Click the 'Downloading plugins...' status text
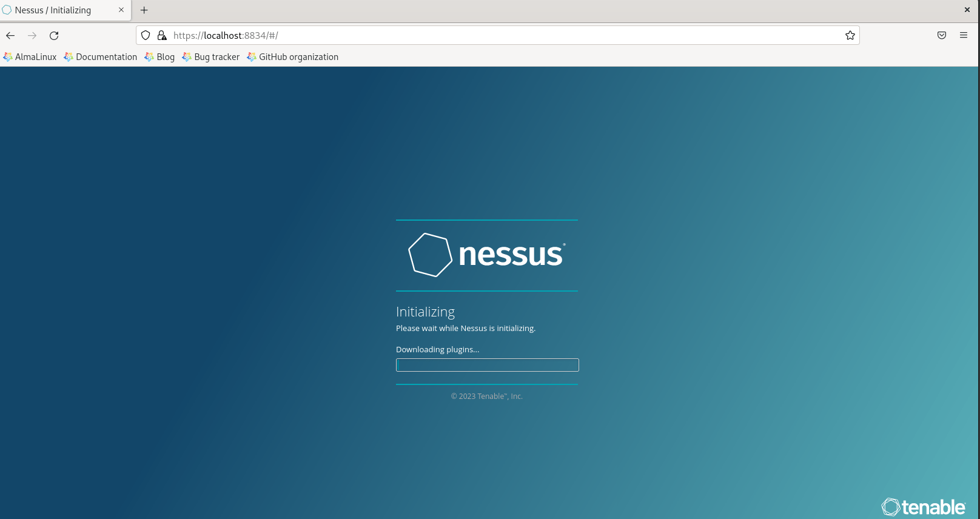This screenshot has height=519, width=980. pos(438,350)
